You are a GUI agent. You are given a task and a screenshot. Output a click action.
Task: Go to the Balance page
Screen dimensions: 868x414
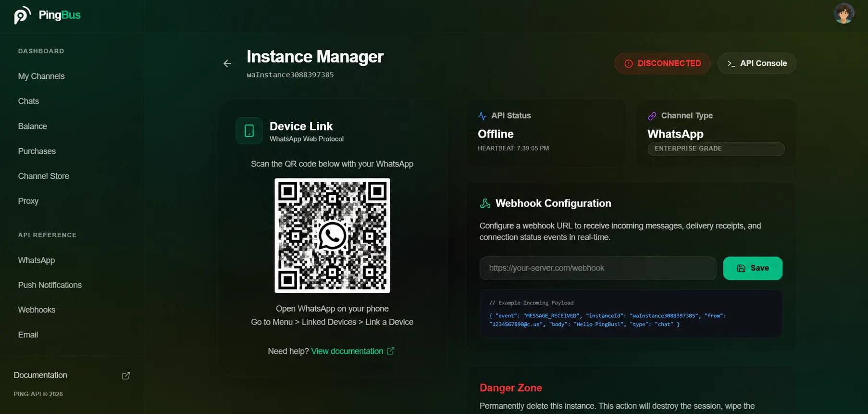[32, 126]
